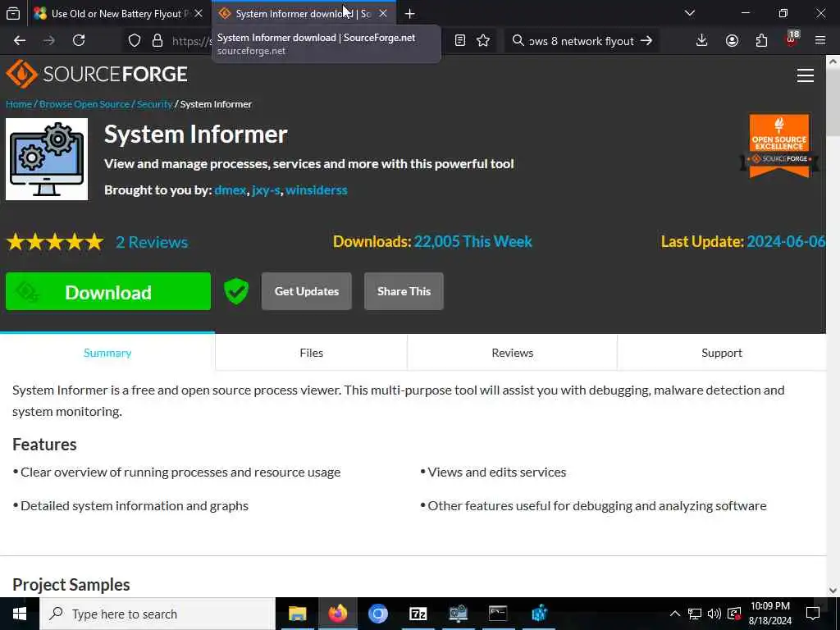This screenshot has width=840, height=630.
Task: Click the volume speaker tray icon
Action: click(x=714, y=614)
